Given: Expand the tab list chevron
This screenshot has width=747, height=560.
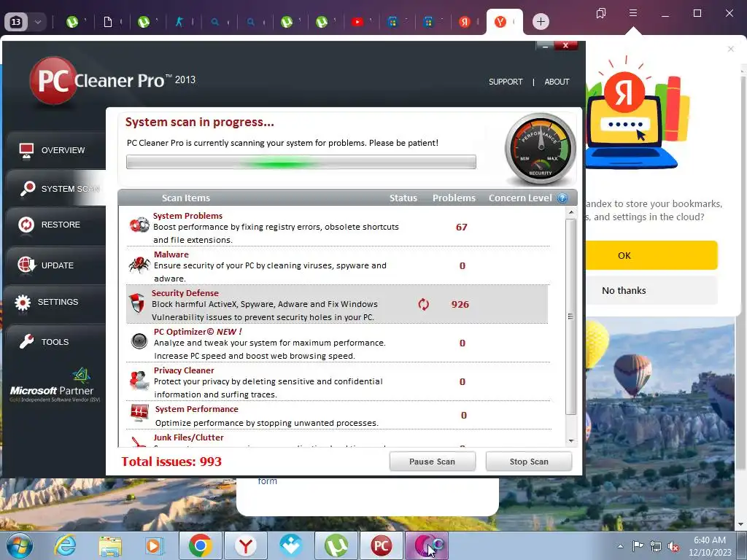Looking at the screenshot, I should coord(38,21).
